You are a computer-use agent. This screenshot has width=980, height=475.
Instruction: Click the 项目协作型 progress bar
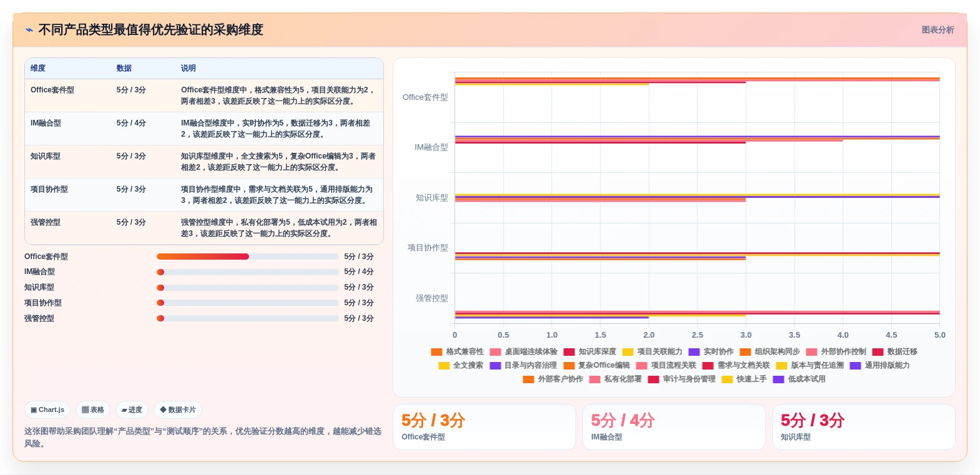pyautogui.click(x=247, y=303)
